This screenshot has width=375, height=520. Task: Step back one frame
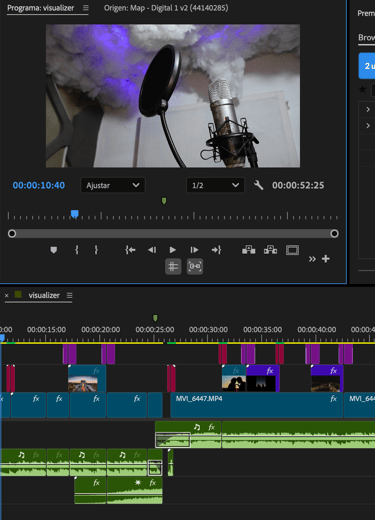(152, 250)
